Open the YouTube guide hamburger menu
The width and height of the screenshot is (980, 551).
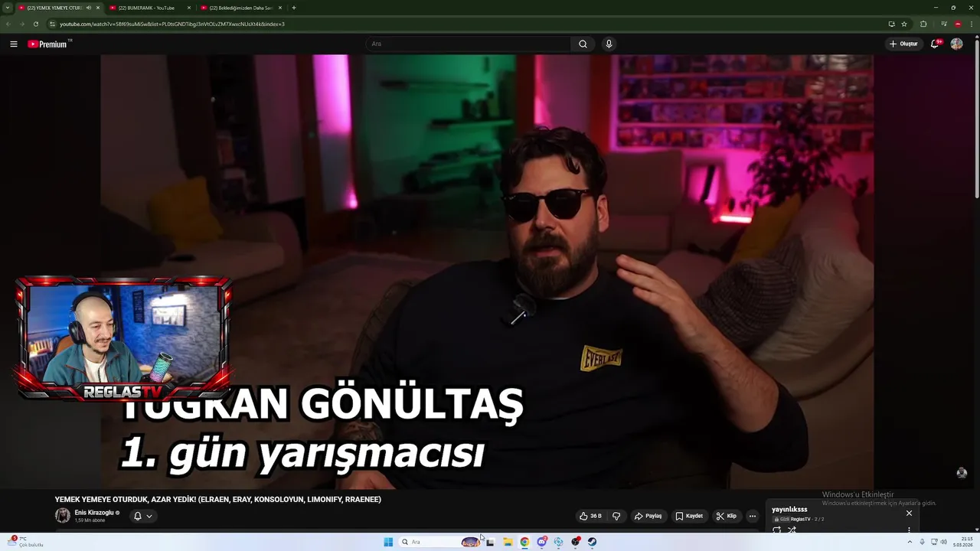click(x=13, y=44)
